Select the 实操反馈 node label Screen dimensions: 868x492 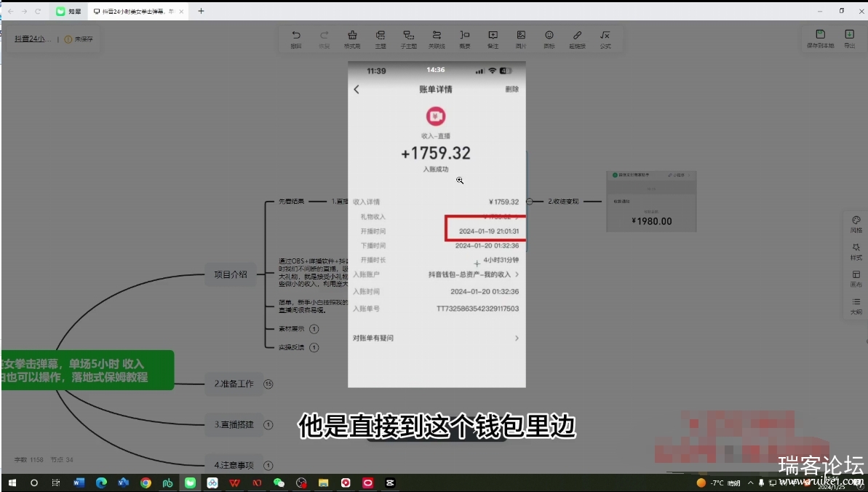[x=291, y=347]
